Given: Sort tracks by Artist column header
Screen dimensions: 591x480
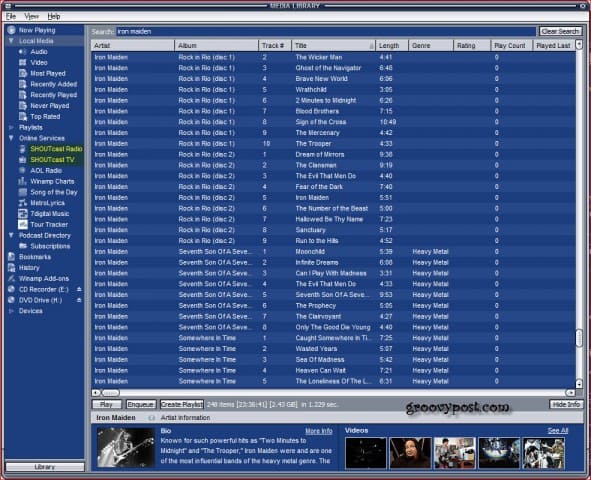Looking at the screenshot, I should tap(133, 46).
